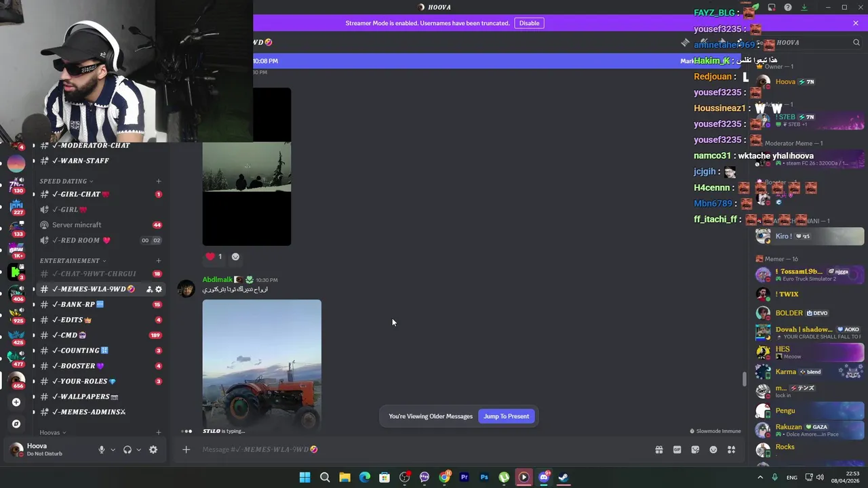
Task: Edit channel gear on MEMES-WLA-9WD
Action: point(159,289)
